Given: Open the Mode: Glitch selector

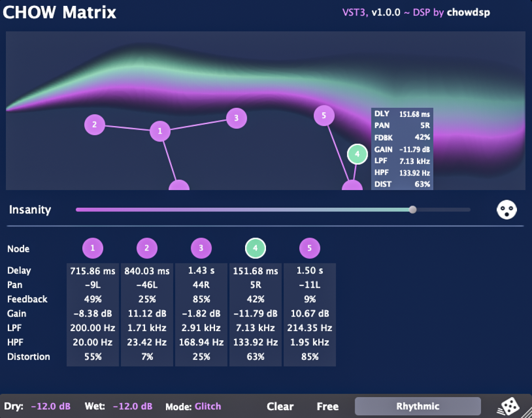Looking at the screenshot, I should [193, 406].
